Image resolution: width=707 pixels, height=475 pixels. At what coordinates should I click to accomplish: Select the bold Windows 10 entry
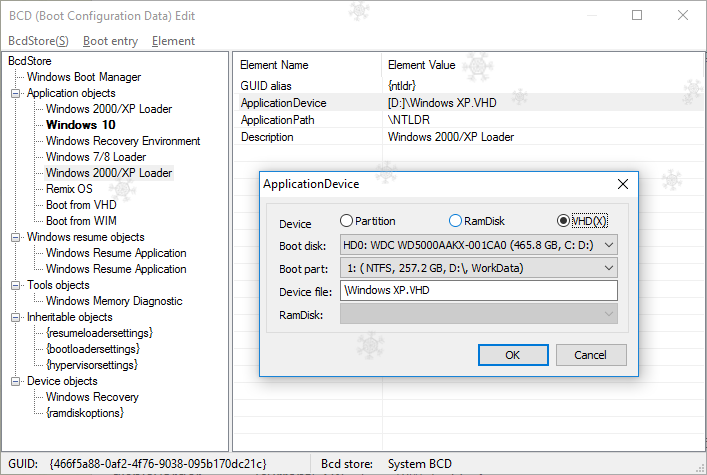point(81,125)
